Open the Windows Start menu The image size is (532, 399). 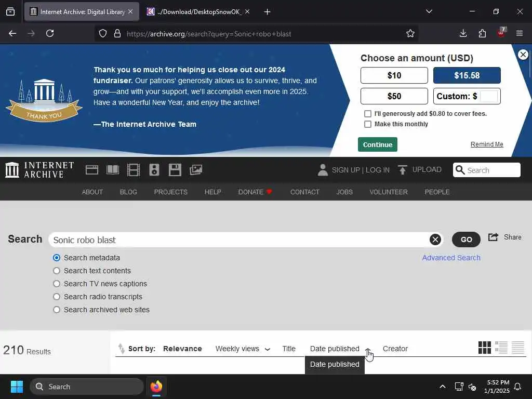click(17, 387)
